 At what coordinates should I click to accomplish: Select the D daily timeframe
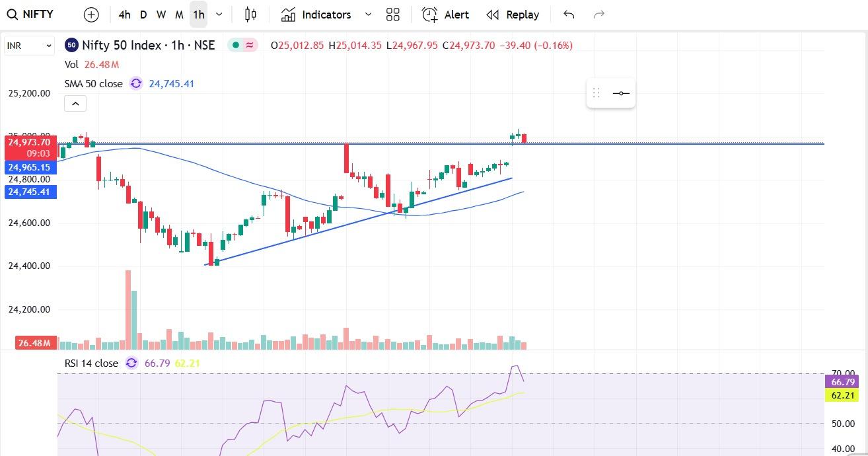(143, 15)
